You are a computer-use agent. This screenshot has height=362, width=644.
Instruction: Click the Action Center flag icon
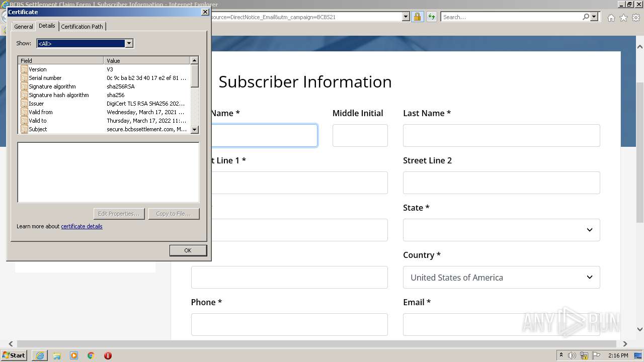pyautogui.click(x=597, y=355)
